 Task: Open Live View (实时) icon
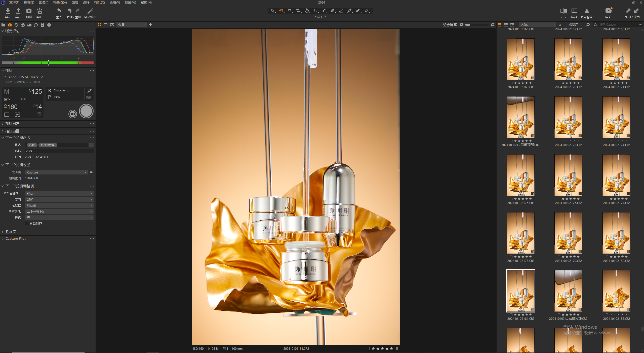[x=39, y=11]
